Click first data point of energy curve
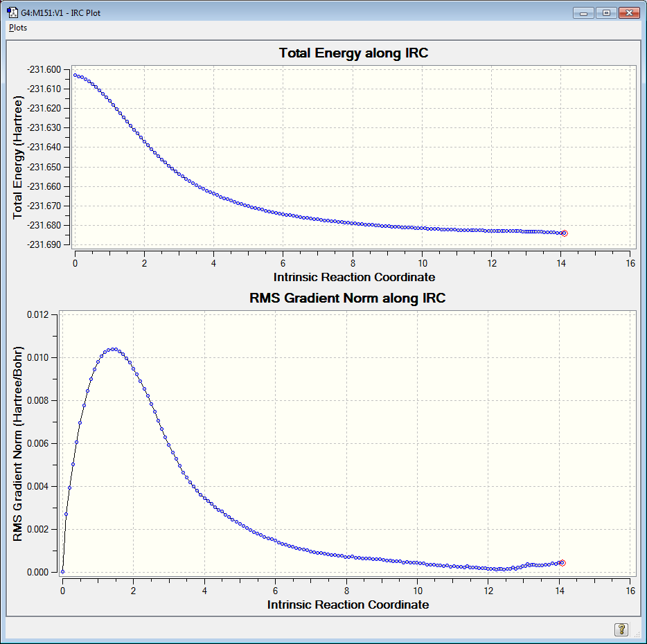This screenshot has height=644, width=647. [75, 75]
